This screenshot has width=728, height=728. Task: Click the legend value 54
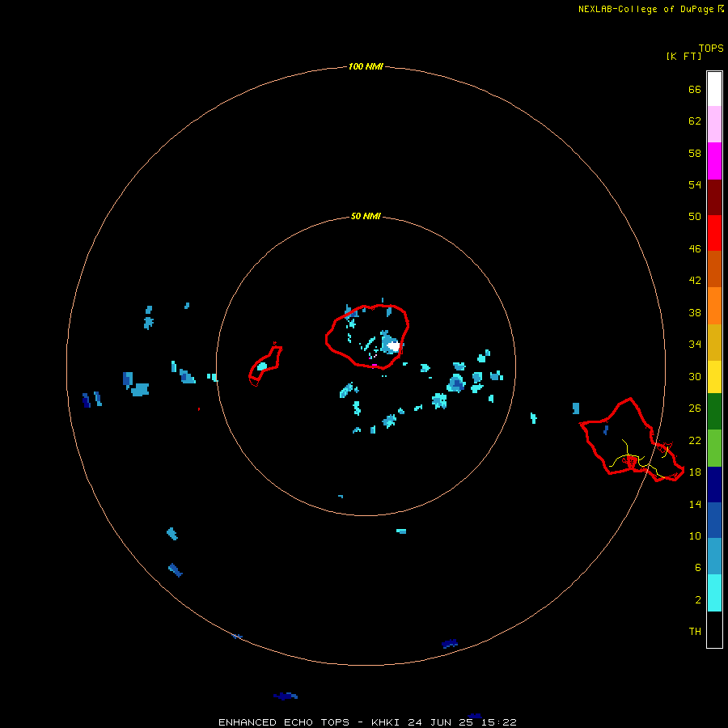[695, 184]
